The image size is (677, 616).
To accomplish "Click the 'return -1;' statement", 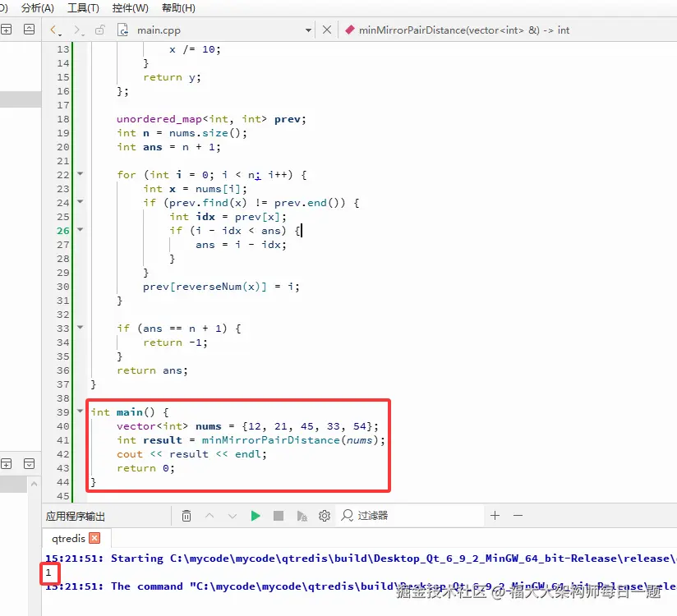I will [175, 342].
